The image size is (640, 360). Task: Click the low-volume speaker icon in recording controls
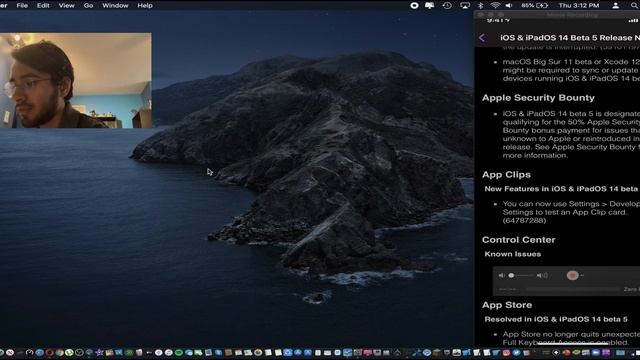502,276
